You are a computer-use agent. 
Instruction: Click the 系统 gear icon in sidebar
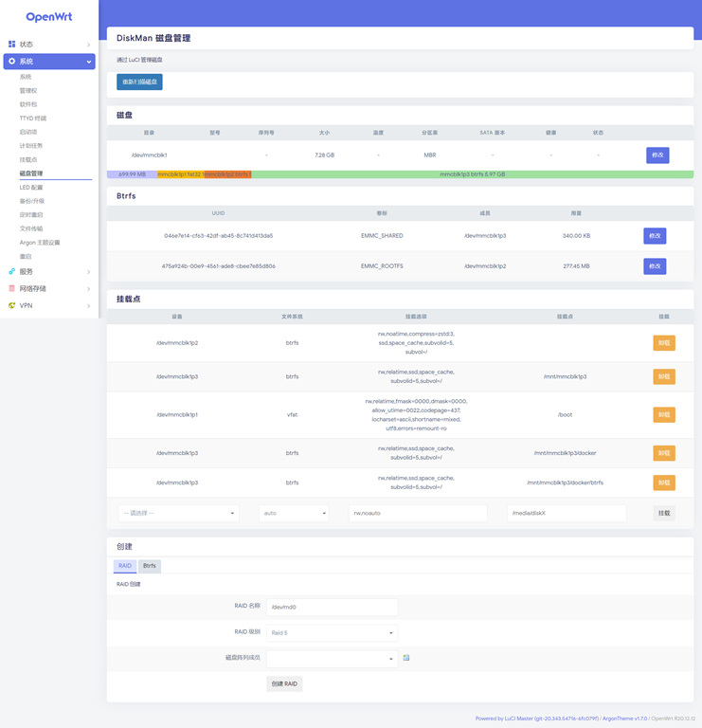[11, 62]
